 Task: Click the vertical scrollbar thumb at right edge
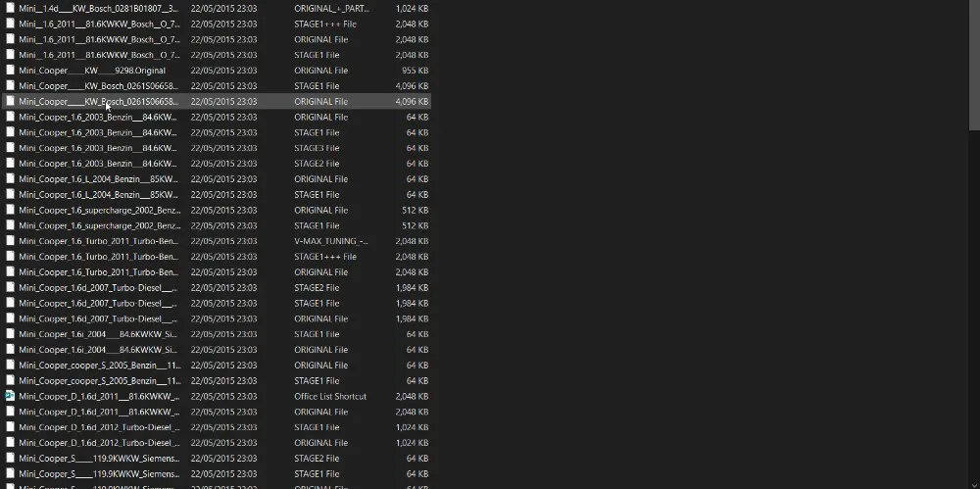(974, 65)
